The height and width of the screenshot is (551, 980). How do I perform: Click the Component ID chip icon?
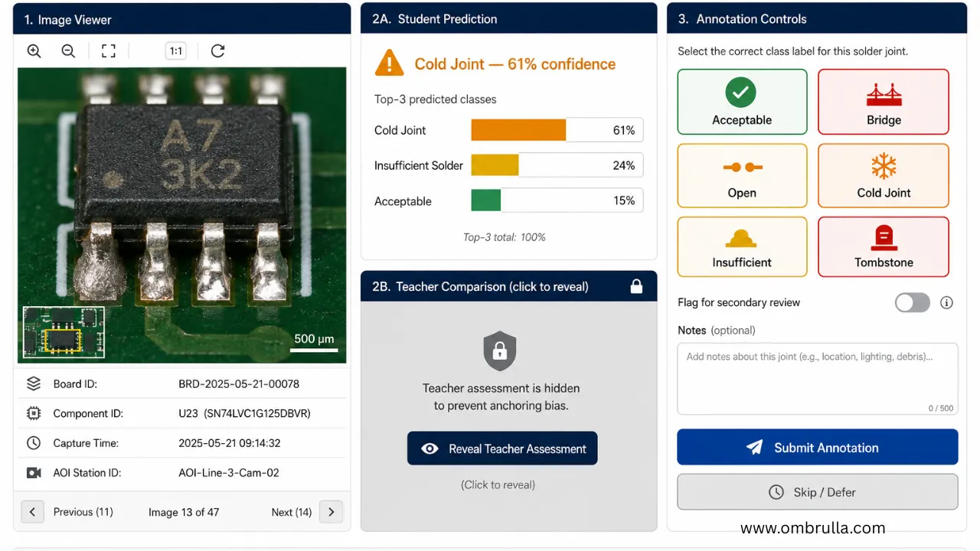pyautogui.click(x=34, y=413)
